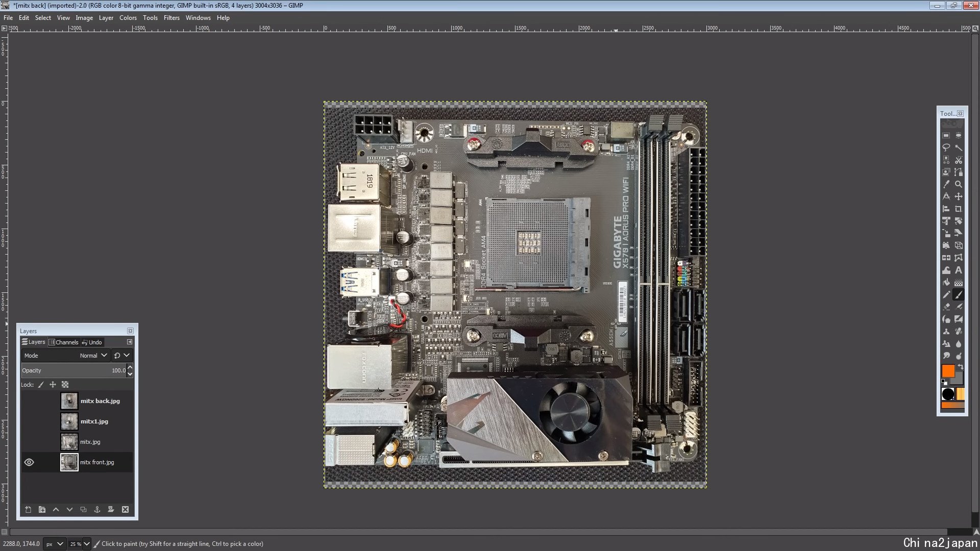Image resolution: width=980 pixels, height=551 pixels.
Task: Open the Colors menu
Action: coord(128,18)
